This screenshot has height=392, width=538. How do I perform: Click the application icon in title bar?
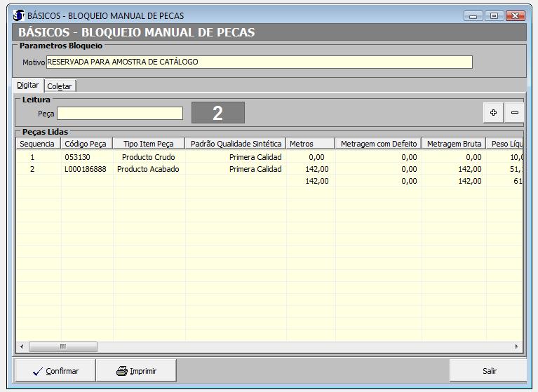point(19,15)
